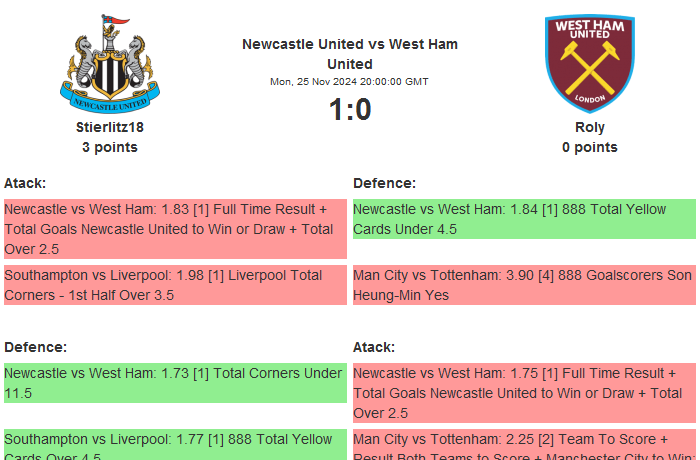Click the top-left Atack heading

click(x=25, y=183)
